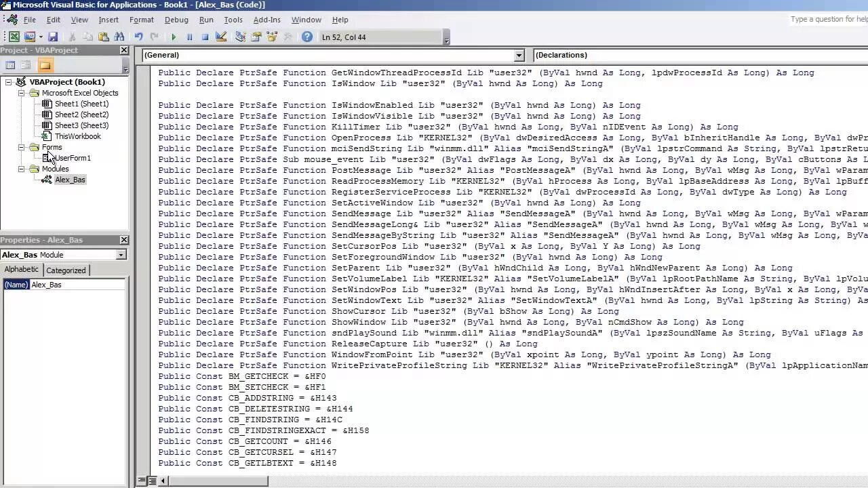Click the Redo arrow icon
This screenshot has width=868, height=488.
pos(154,37)
